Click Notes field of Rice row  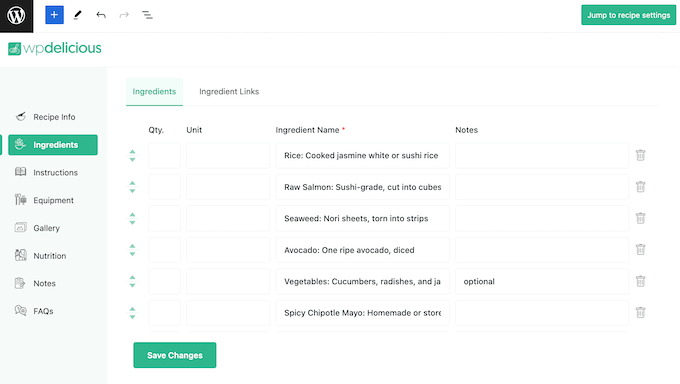tap(542, 155)
